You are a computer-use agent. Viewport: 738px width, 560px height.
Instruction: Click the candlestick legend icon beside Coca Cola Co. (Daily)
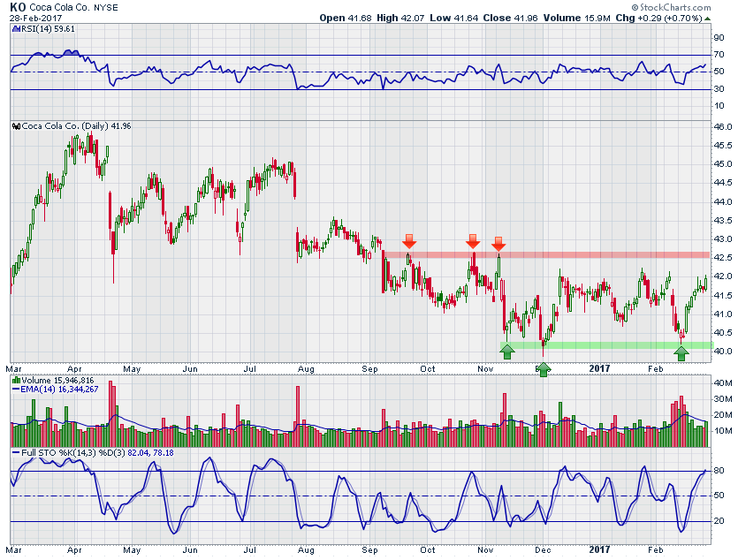pos(16,126)
